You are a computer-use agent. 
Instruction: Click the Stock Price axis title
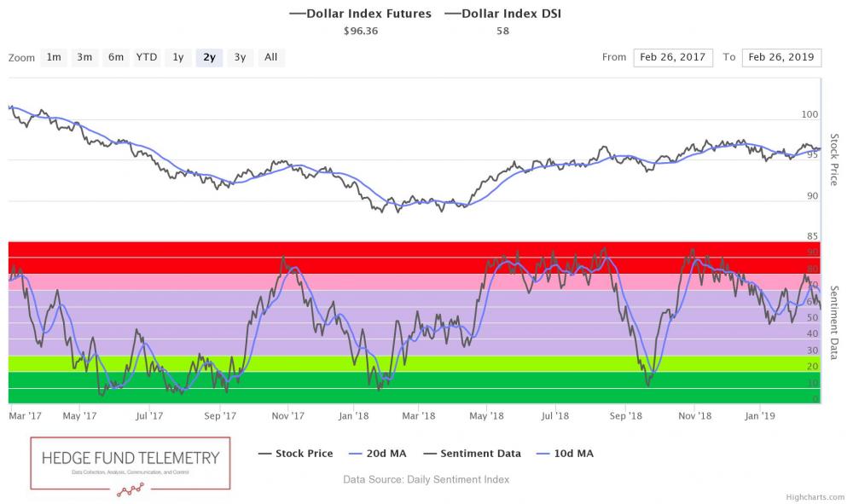[834, 159]
